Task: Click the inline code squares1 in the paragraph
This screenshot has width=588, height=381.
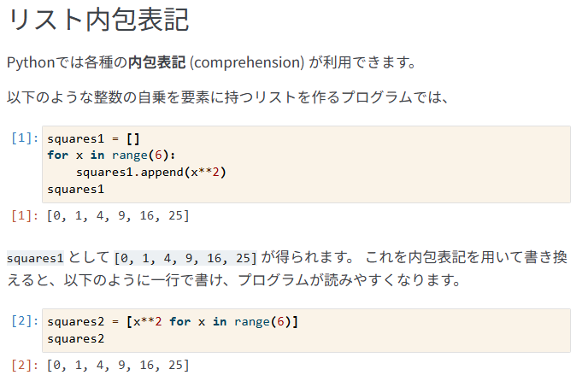Action: pos(35,258)
